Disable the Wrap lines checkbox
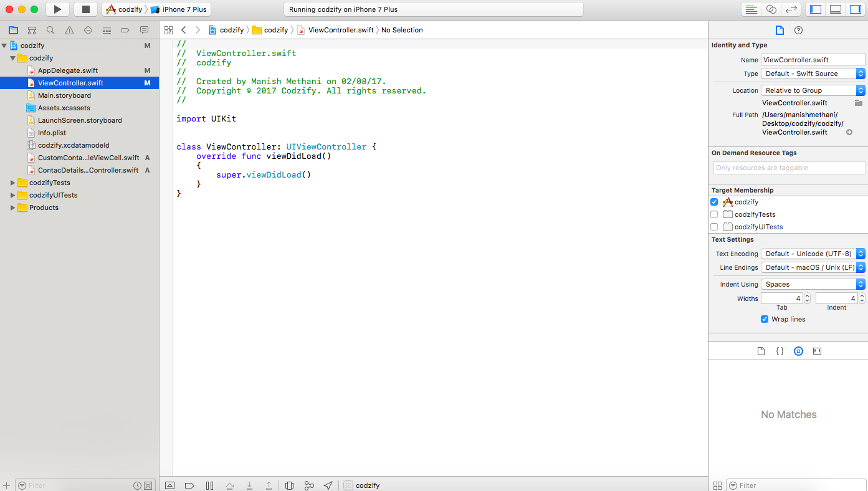The image size is (868, 491). [765, 319]
